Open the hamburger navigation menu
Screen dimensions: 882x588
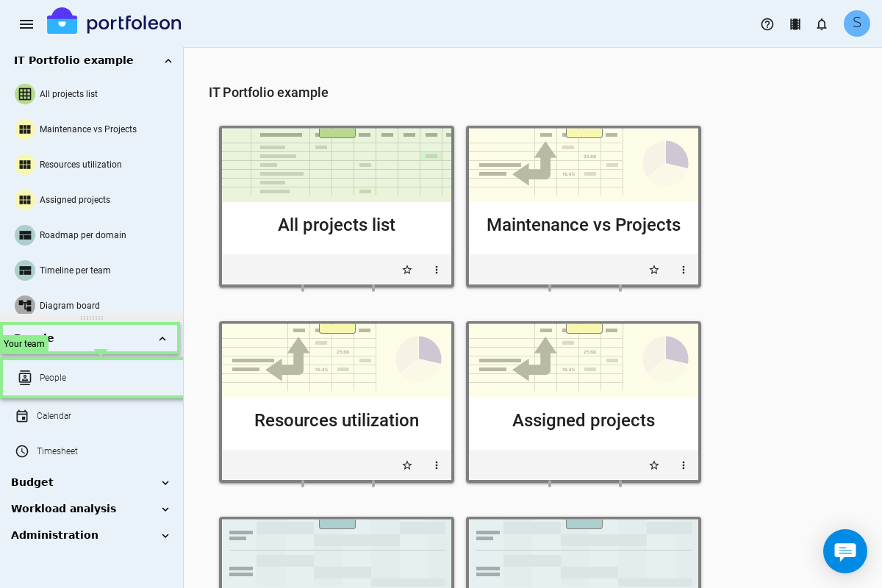(x=26, y=24)
